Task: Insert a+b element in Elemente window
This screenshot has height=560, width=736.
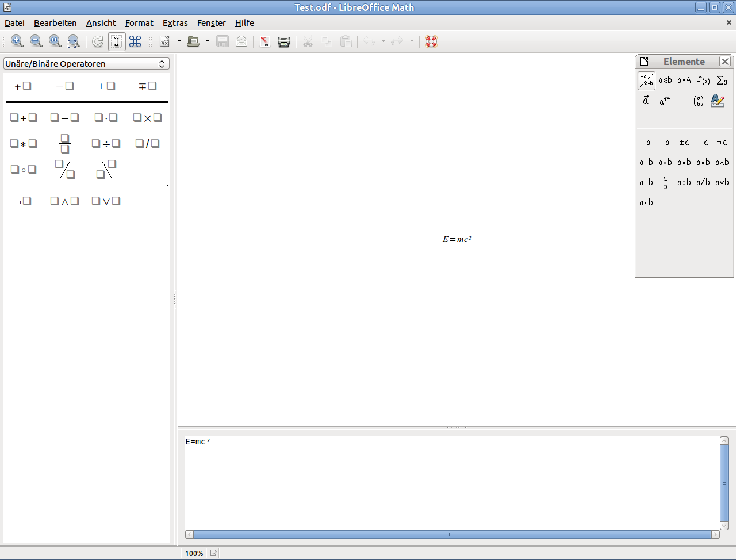Action: [646, 163]
